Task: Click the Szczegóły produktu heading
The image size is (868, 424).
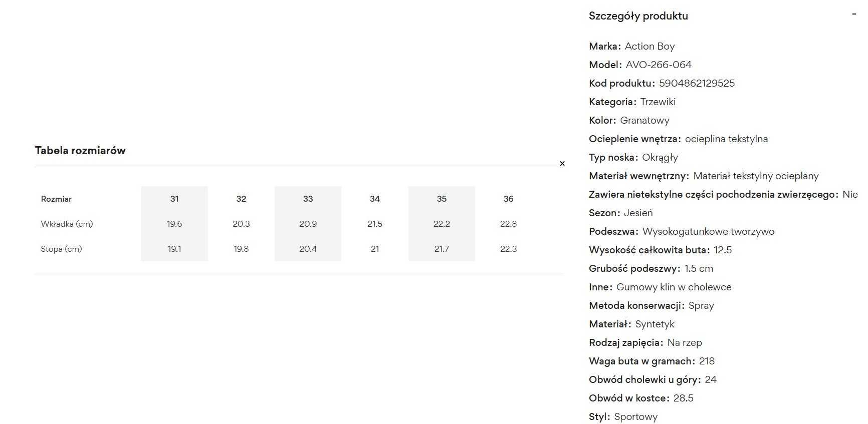Action: [638, 16]
